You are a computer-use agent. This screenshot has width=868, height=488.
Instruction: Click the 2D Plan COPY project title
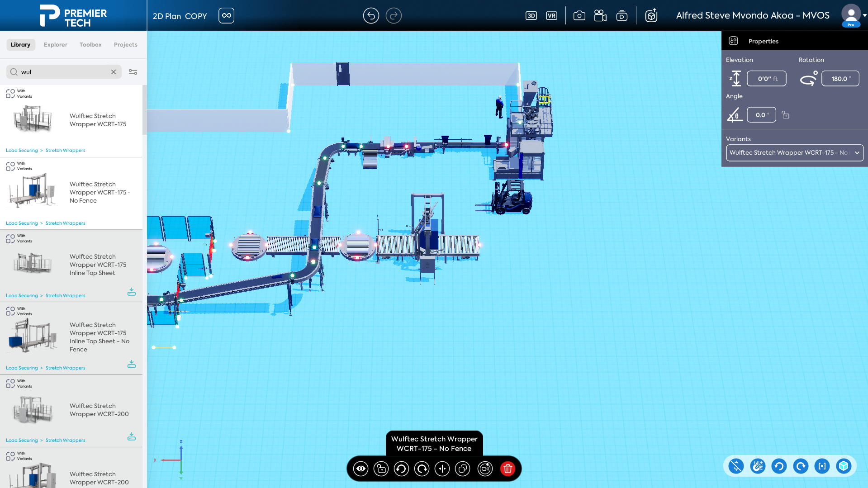[x=180, y=16]
